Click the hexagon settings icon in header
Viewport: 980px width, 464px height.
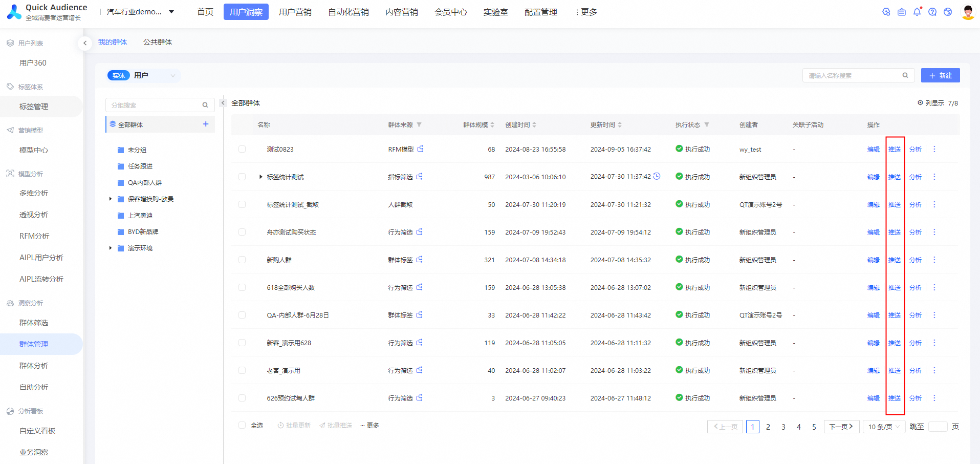(x=886, y=12)
